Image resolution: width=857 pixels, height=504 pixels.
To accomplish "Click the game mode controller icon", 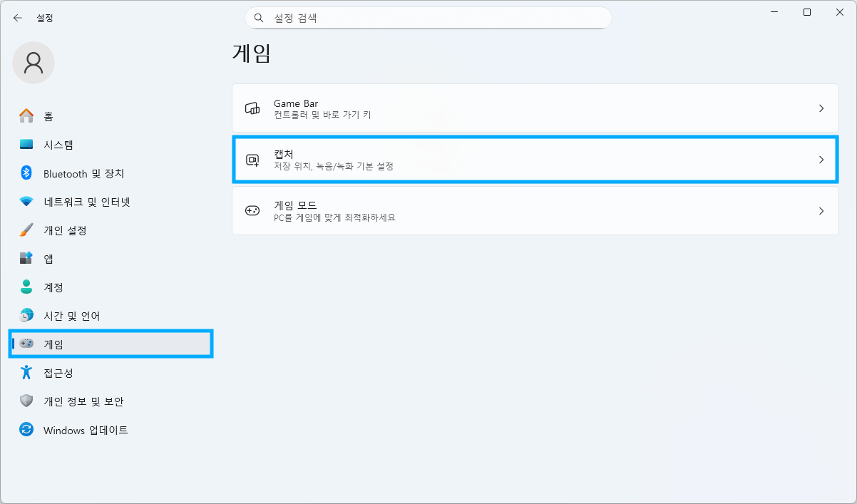I will pyautogui.click(x=252, y=211).
